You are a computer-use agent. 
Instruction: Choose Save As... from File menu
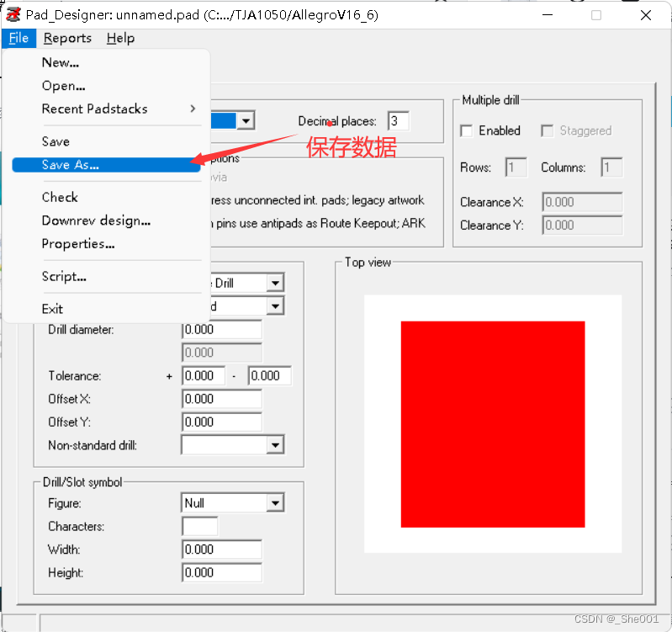71,165
